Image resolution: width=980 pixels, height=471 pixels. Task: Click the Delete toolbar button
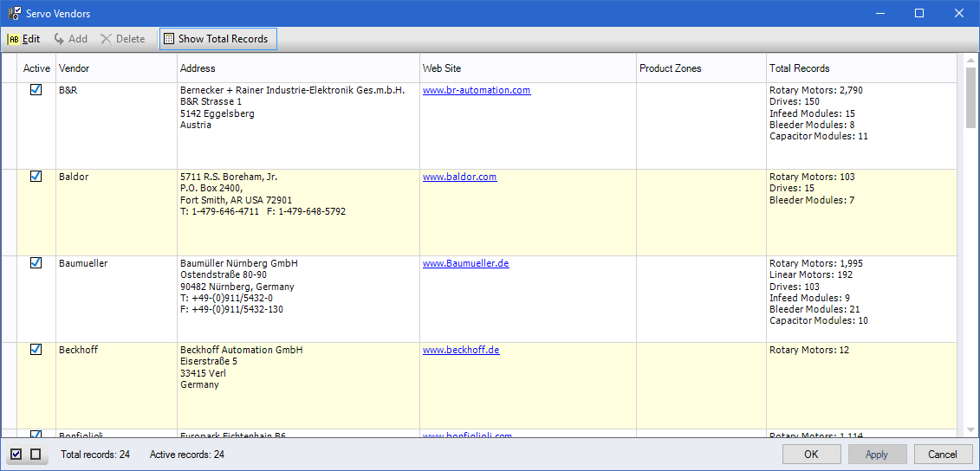point(122,39)
